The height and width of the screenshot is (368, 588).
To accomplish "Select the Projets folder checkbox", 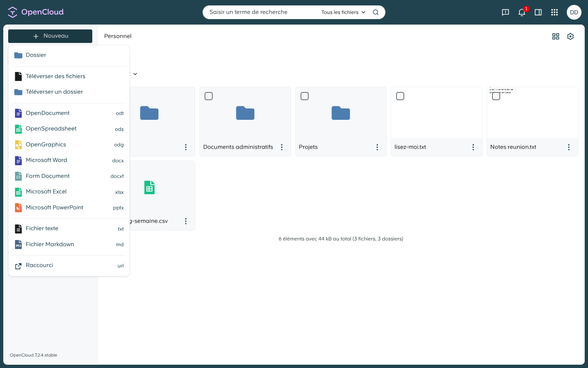I will coord(305,96).
